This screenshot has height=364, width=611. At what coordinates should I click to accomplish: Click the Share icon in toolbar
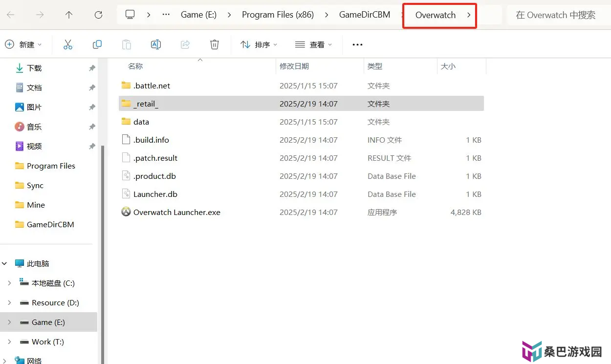(x=185, y=44)
